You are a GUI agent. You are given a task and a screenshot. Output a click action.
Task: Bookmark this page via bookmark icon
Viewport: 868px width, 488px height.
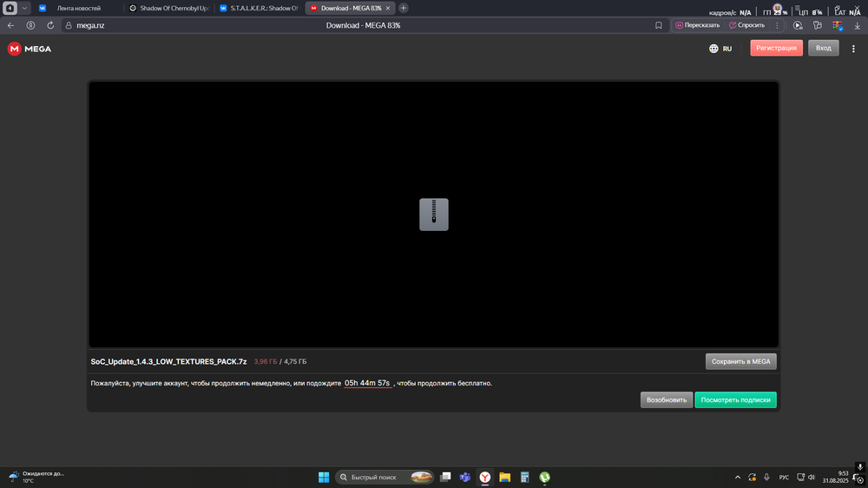coord(659,25)
